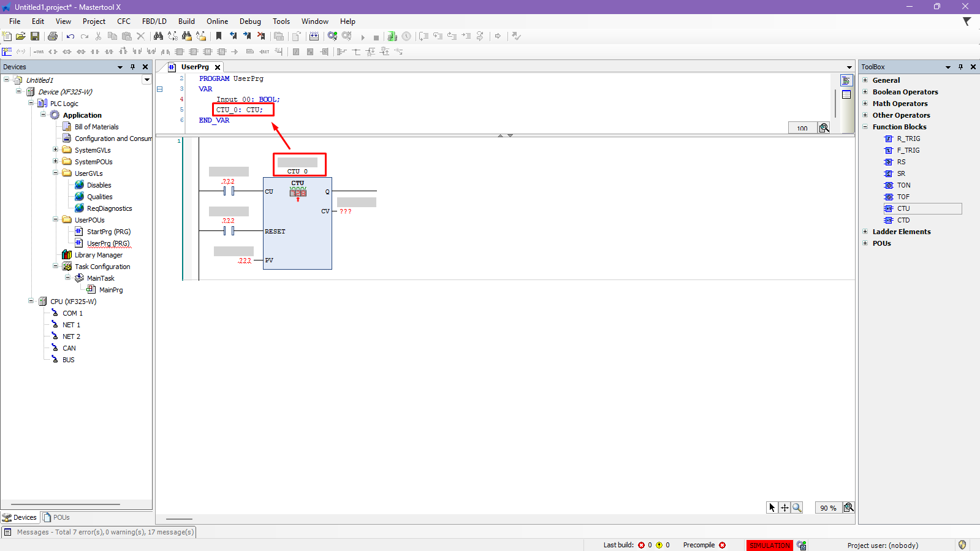Select the CTU function block in ToolBox
The width and height of the screenshot is (980, 551).
(903, 208)
